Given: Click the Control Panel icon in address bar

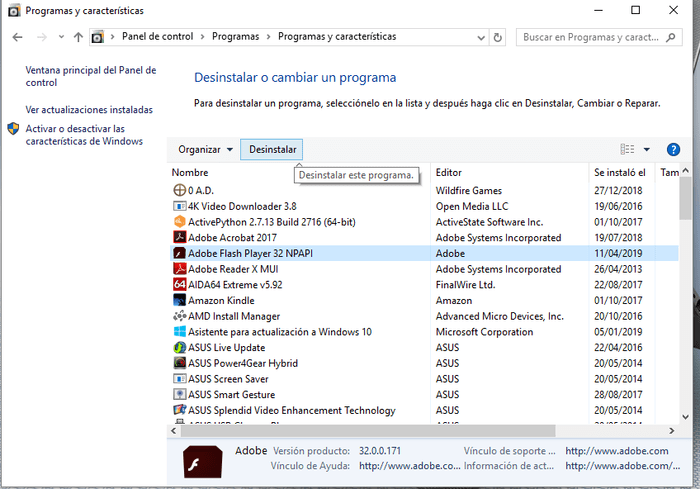Looking at the screenshot, I should pos(98,37).
